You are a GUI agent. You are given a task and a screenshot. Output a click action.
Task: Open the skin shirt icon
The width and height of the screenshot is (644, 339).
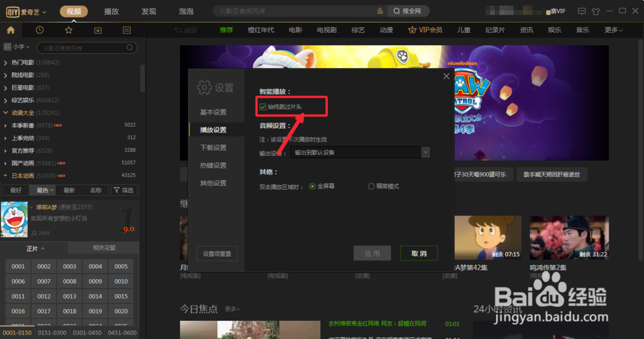click(596, 11)
